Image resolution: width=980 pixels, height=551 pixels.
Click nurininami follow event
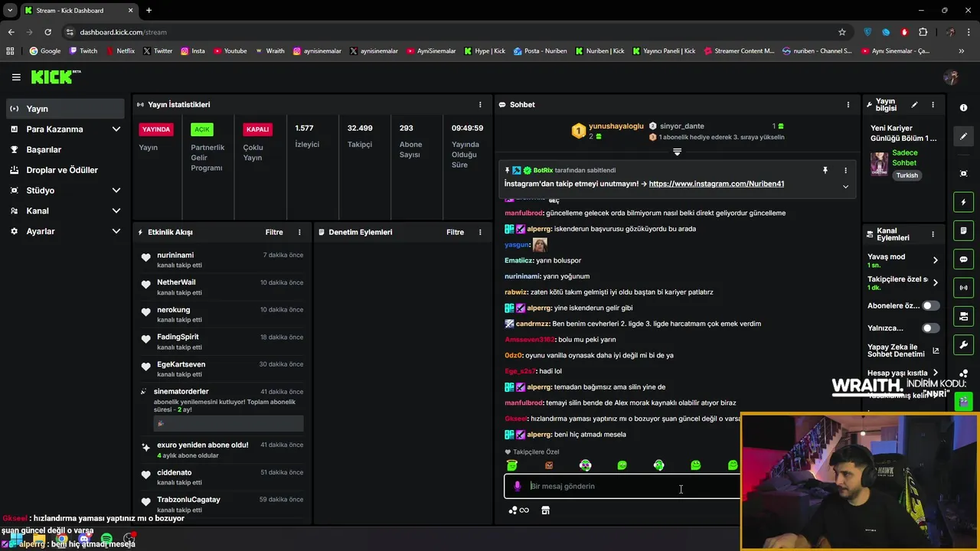click(x=222, y=260)
